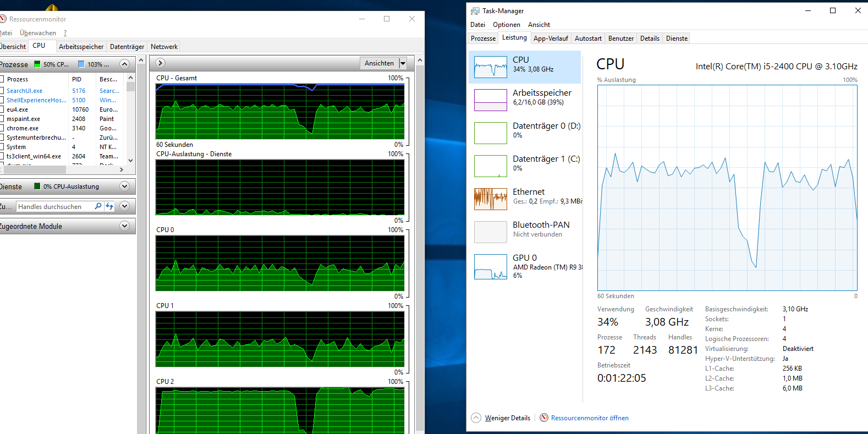Image resolution: width=868 pixels, height=434 pixels.
Task: Open the ? help menu in Ressourcenmonitor
Action: point(65,33)
